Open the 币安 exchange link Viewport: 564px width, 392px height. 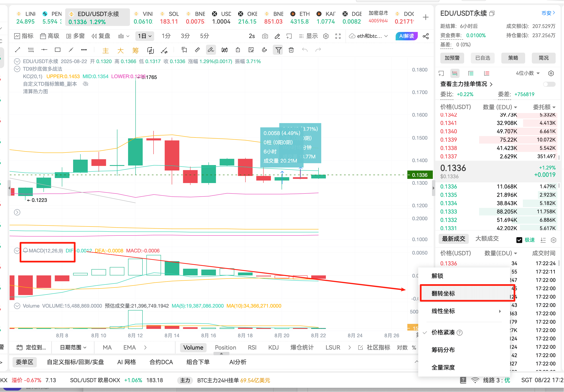click(548, 13)
